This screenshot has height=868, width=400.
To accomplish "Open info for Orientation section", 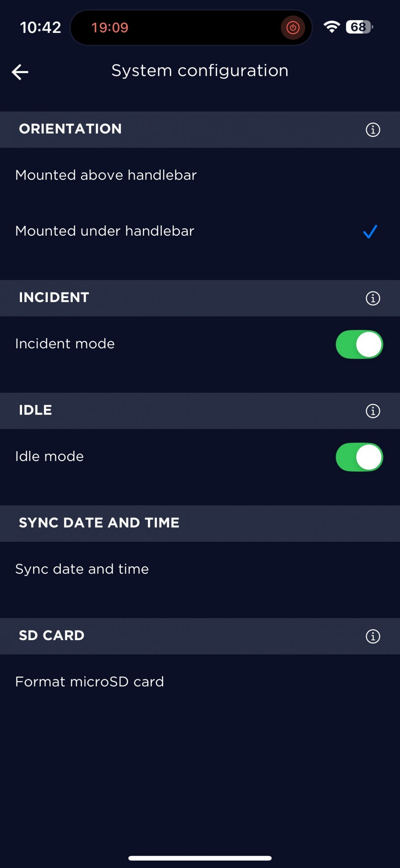I will [373, 130].
